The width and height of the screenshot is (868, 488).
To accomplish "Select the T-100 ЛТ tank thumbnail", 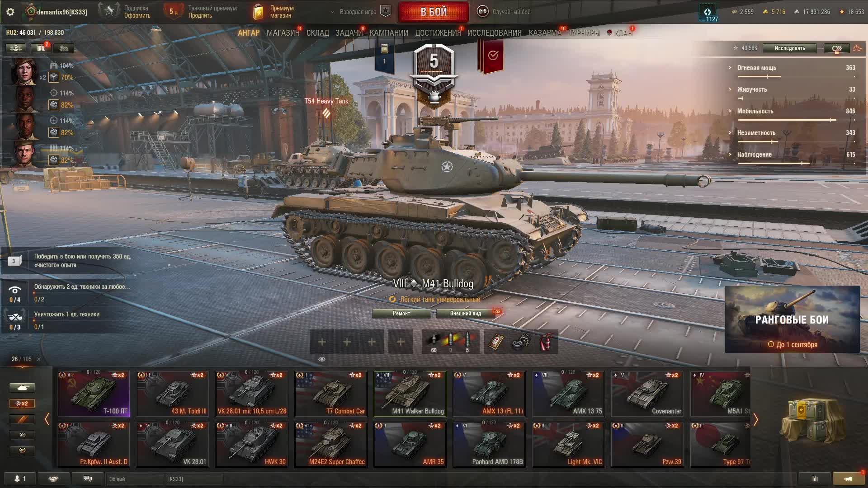I will (x=94, y=394).
